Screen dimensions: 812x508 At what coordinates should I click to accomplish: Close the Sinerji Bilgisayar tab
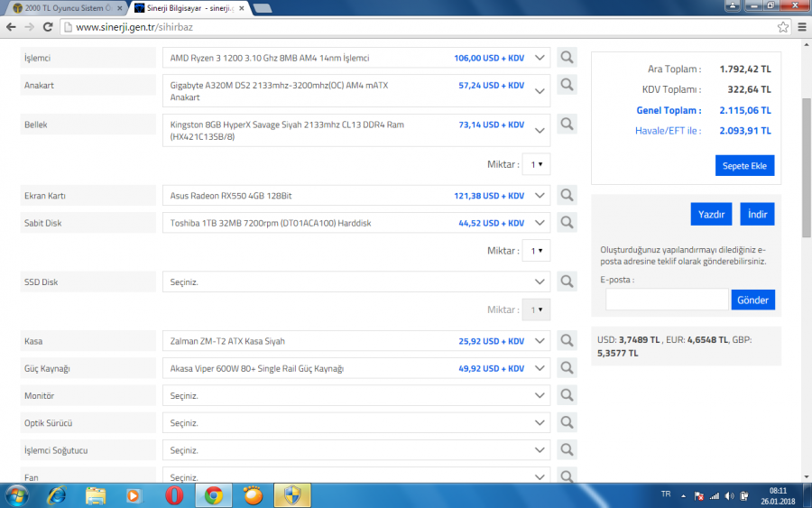(241, 8)
